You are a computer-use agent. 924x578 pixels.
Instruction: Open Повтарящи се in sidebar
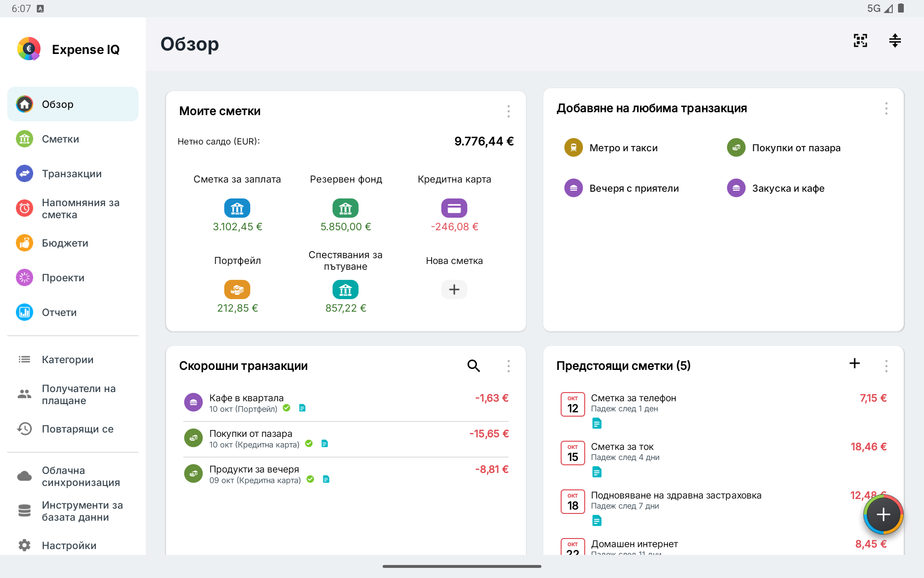pos(73,429)
